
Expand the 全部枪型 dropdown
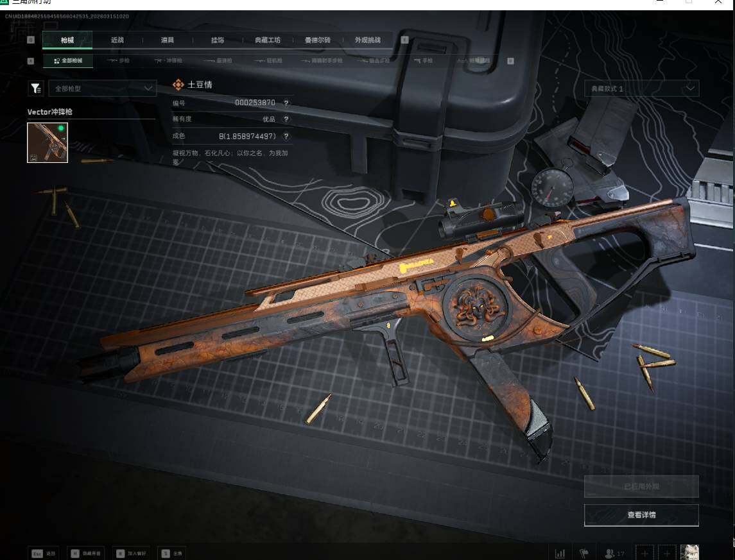point(102,88)
